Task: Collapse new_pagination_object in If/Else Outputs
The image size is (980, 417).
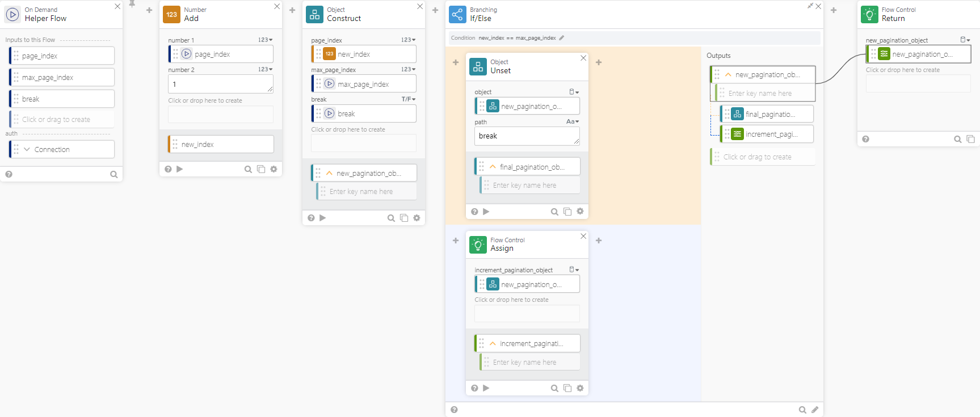Action: [x=728, y=75]
